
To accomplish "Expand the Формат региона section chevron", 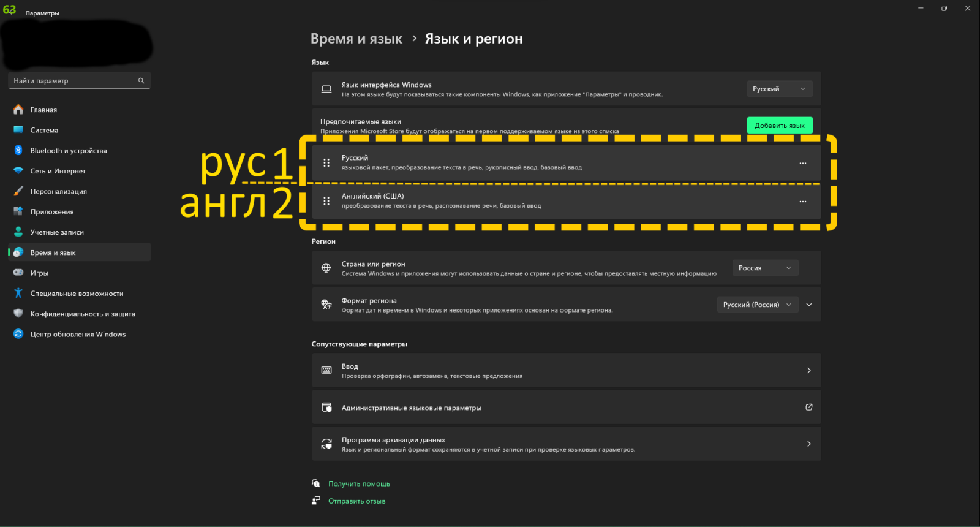I will [x=809, y=305].
